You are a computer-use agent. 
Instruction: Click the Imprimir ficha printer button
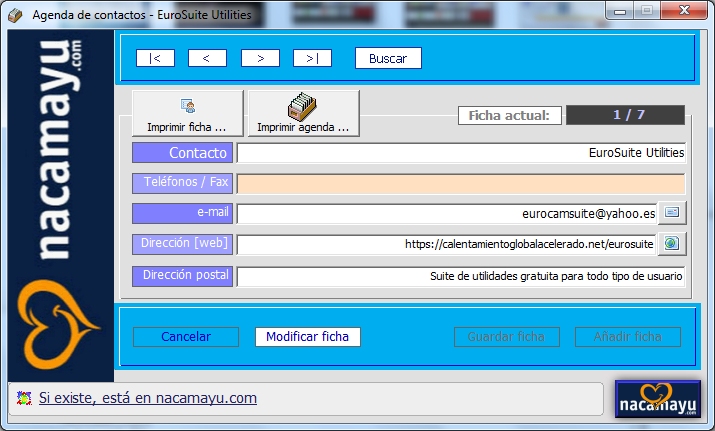(187, 113)
